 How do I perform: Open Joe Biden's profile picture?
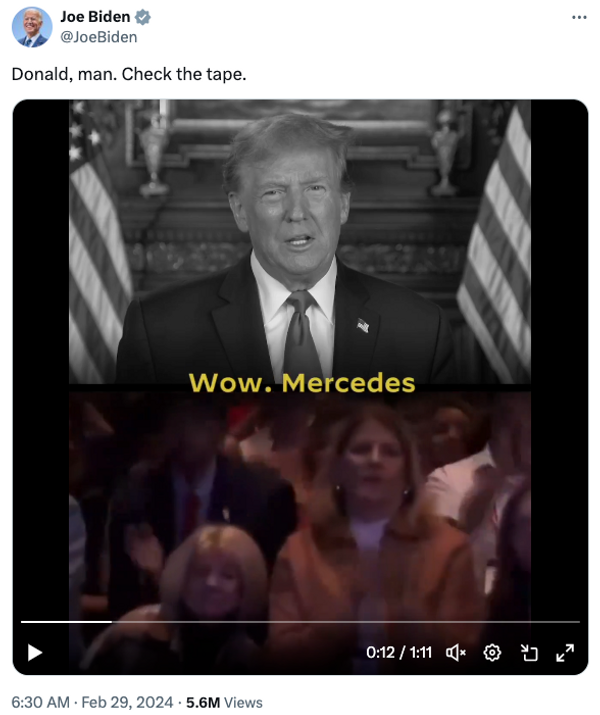[31, 27]
